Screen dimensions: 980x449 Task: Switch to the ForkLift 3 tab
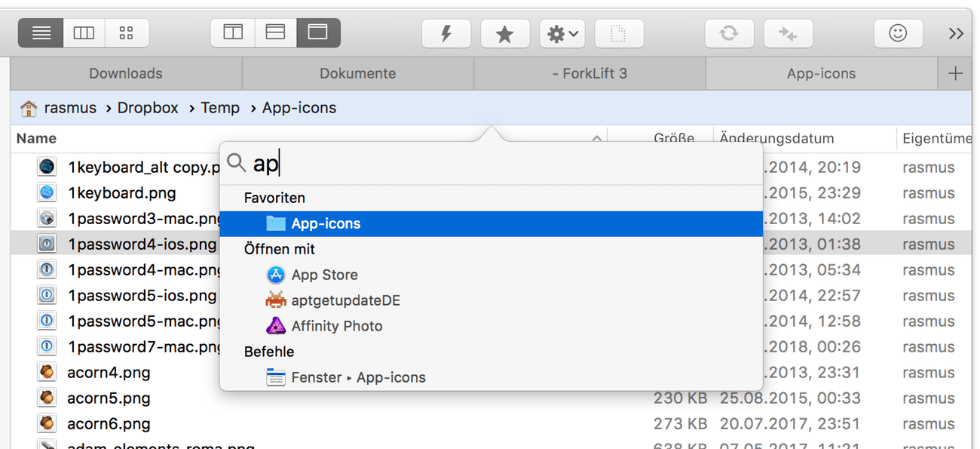[x=590, y=73]
